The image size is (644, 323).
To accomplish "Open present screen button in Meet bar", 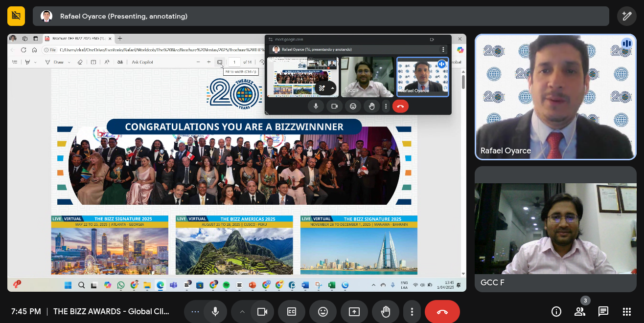I will click(x=354, y=312).
